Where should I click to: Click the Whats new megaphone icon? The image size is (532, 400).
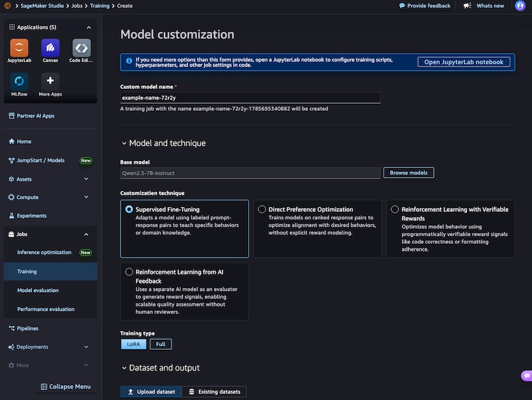coord(468,6)
